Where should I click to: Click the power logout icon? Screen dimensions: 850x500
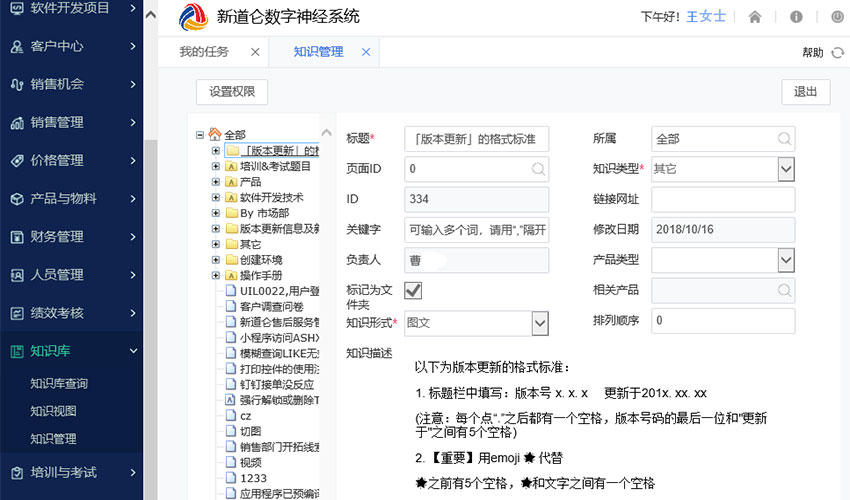[x=838, y=17]
